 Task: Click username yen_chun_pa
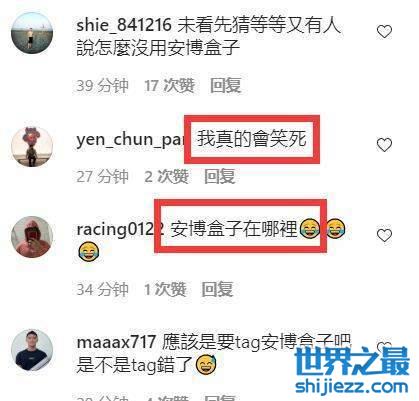pos(130,140)
